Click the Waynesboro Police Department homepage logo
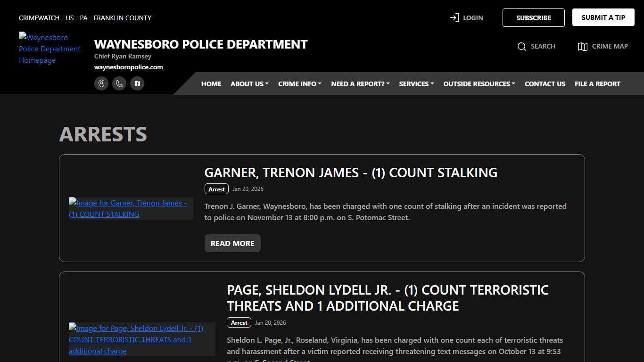Viewport: 644px width, 362px height. click(x=50, y=49)
